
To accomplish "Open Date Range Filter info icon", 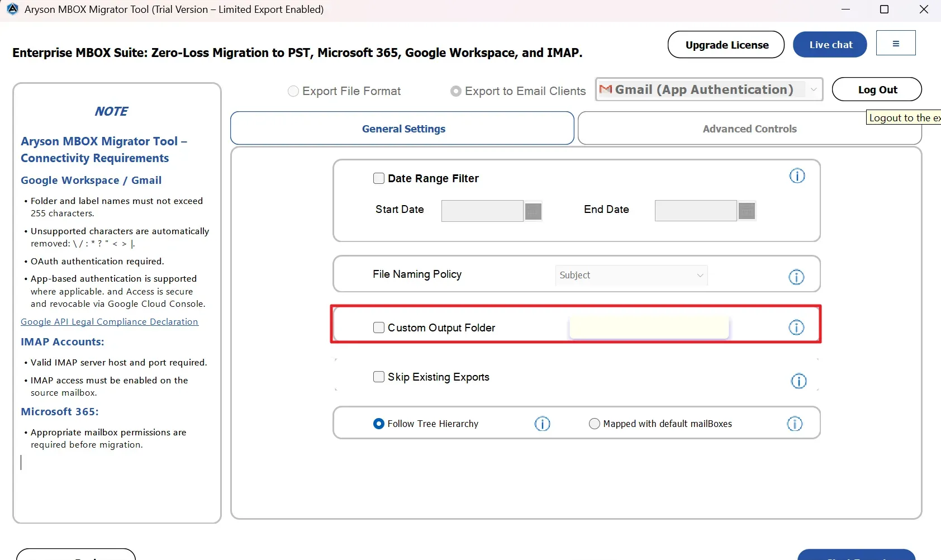I will (797, 176).
